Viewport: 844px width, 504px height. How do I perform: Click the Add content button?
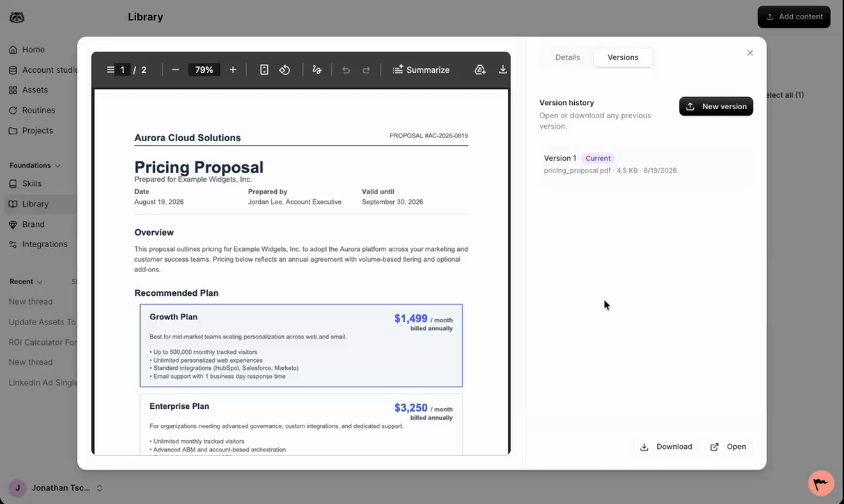794,17
